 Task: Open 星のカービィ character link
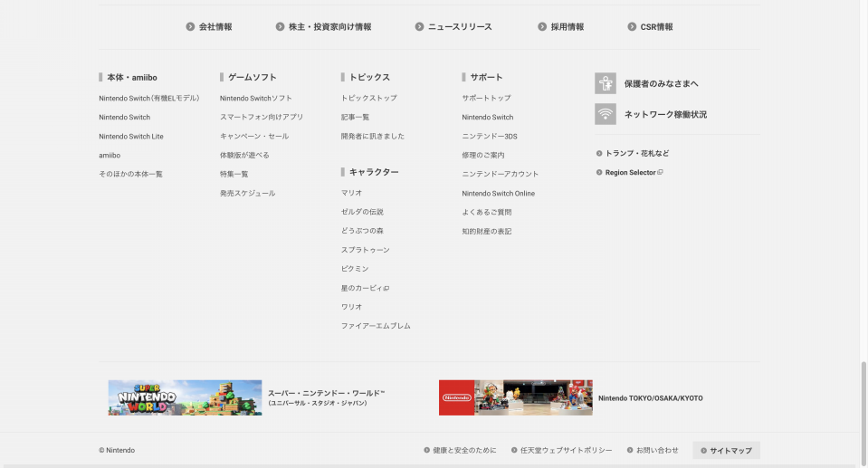pyautogui.click(x=362, y=288)
